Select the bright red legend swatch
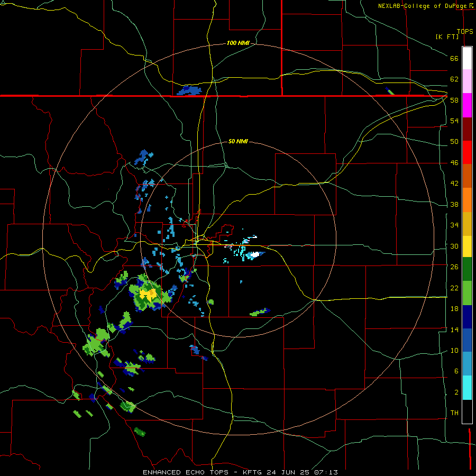Image resolution: width=476 pixels, height=476 pixels. [467, 152]
